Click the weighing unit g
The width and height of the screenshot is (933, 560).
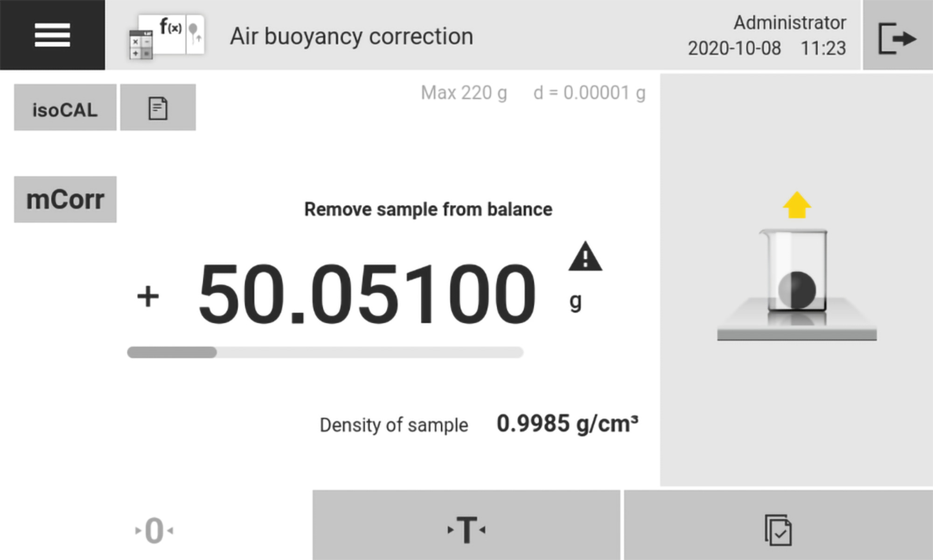click(x=576, y=301)
